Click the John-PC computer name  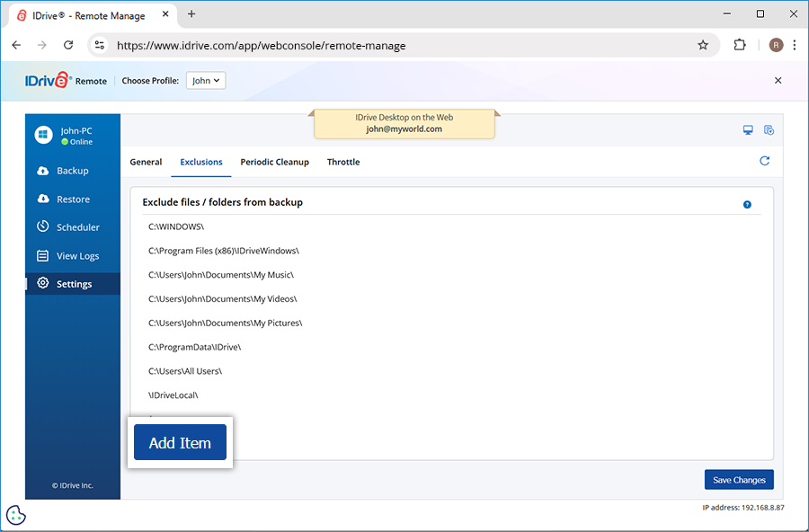pyautogui.click(x=76, y=131)
